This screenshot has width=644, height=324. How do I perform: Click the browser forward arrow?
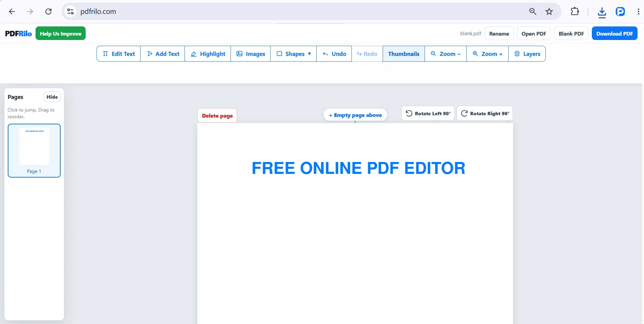(x=30, y=12)
